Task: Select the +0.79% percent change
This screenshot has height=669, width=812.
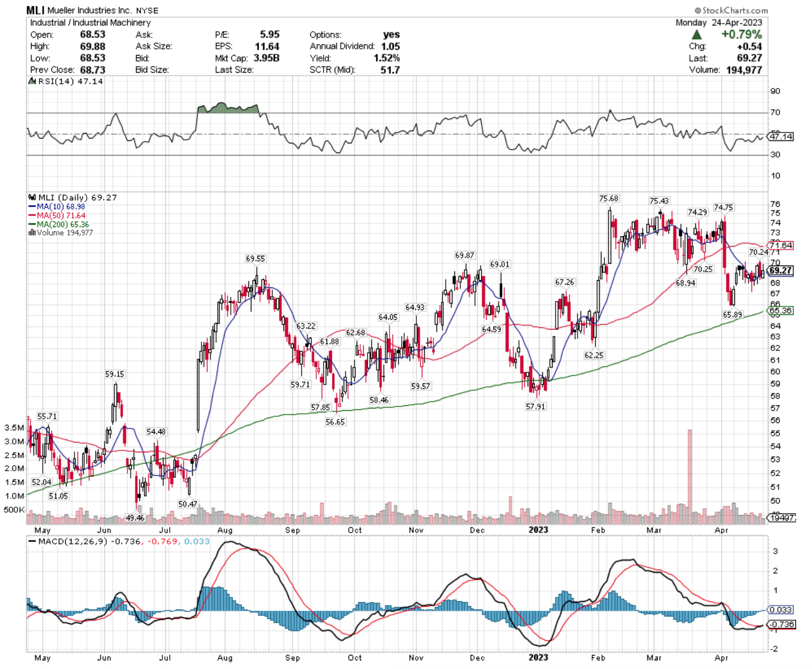Action: point(741,35)
